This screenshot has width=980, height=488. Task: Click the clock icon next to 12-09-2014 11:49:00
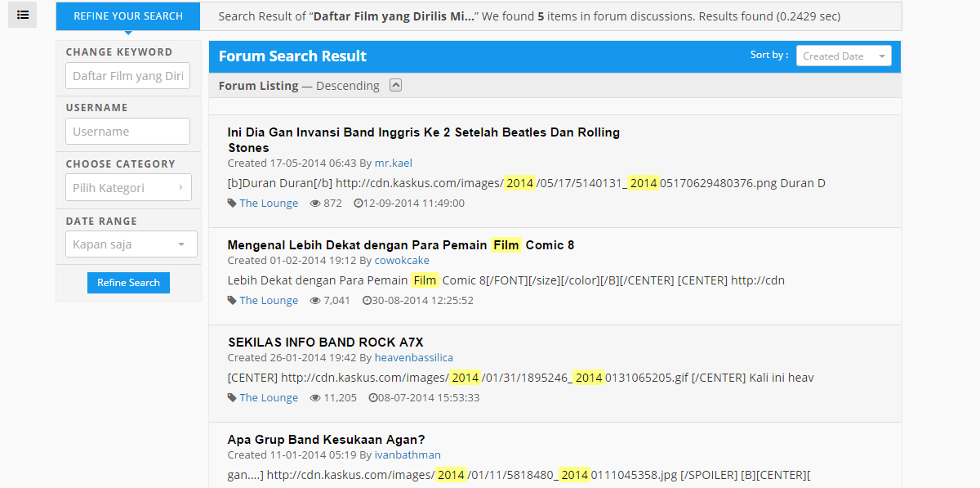(x=358, y=204)
